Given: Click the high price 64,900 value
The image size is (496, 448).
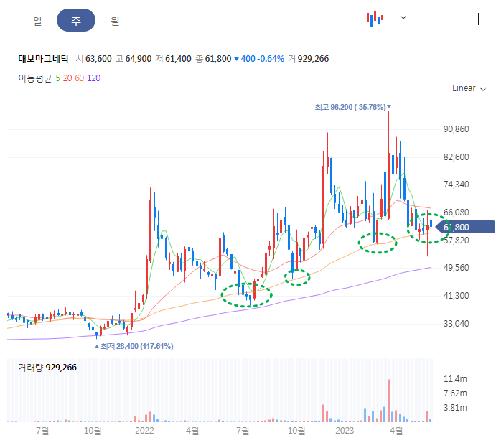Looking at the screenshot, I should (x=139, y=59).
